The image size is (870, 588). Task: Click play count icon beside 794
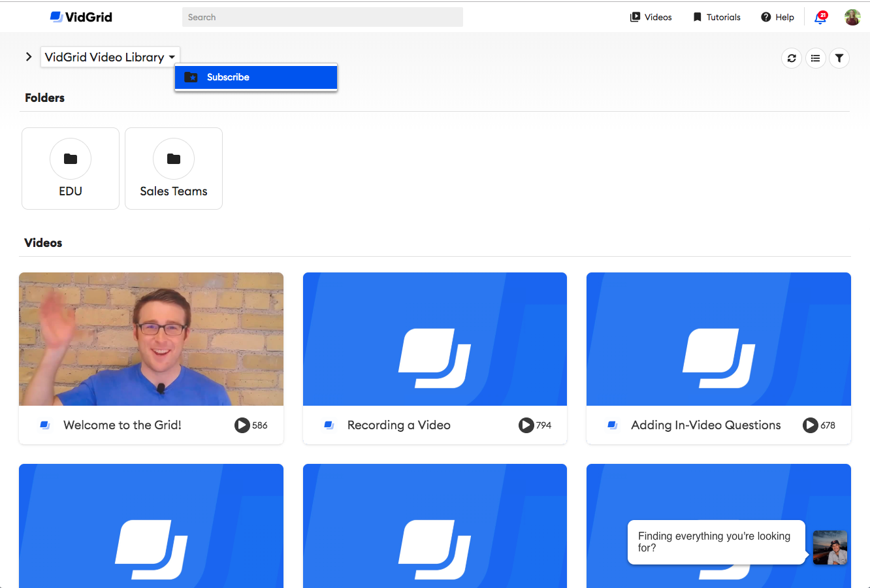[526, 425]
